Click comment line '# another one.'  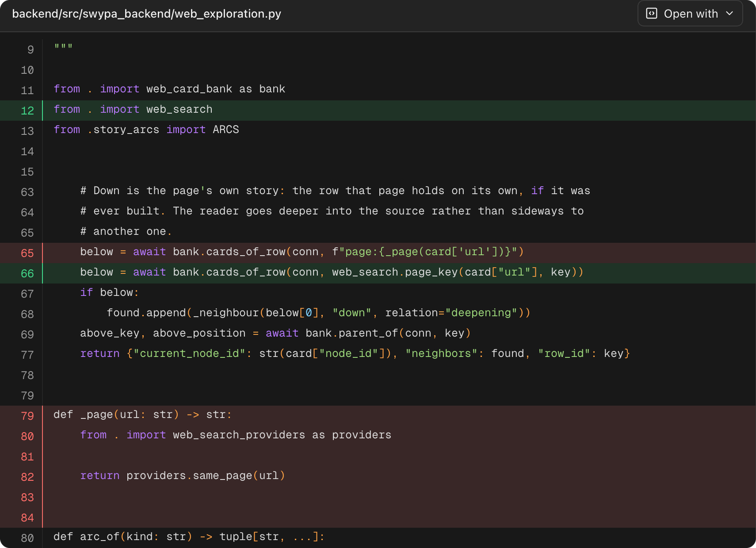pyautogui.click(x=126, y=231)
